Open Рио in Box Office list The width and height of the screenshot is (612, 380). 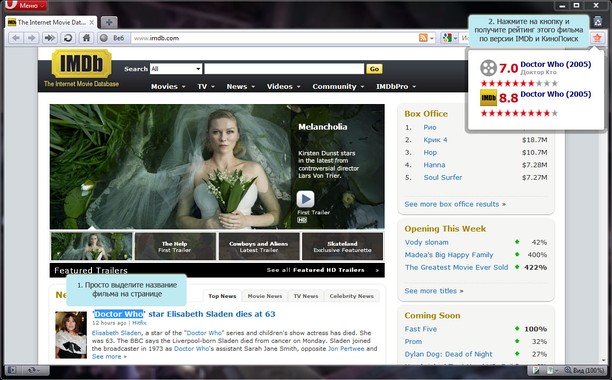coord(430,127)
